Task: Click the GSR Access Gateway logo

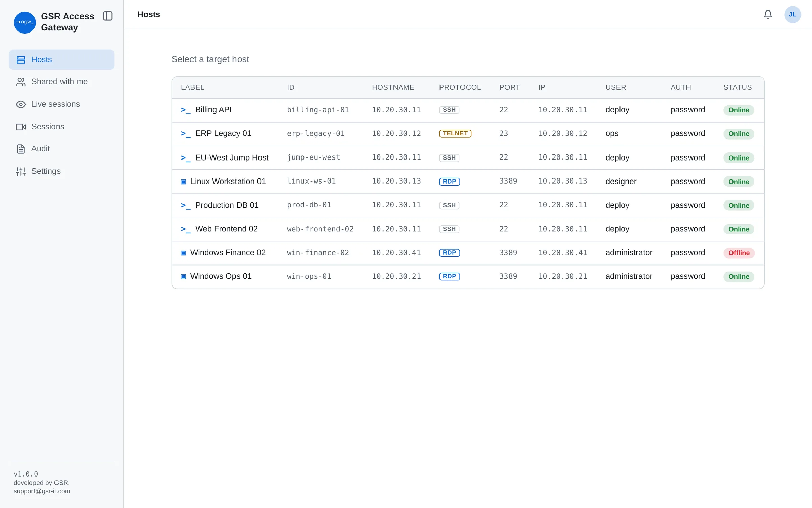Action: [x=25, y=22]
